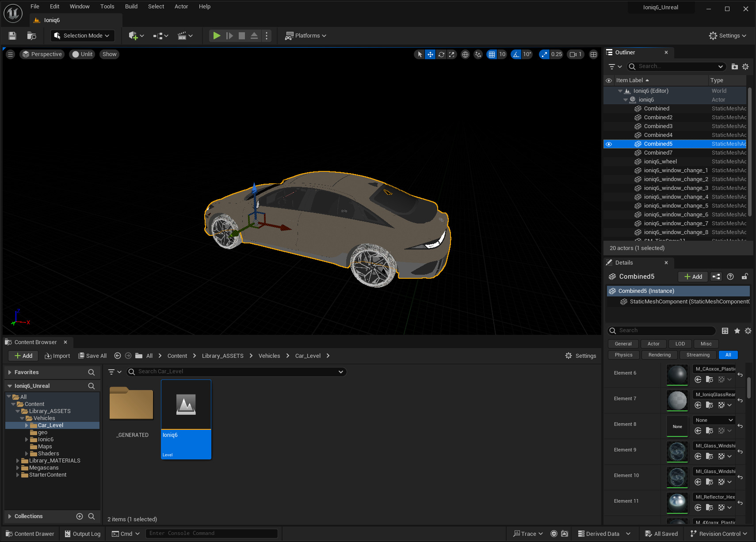Open the File menu
This screenshot has height=542, width=756.
(x=35, y=7)
